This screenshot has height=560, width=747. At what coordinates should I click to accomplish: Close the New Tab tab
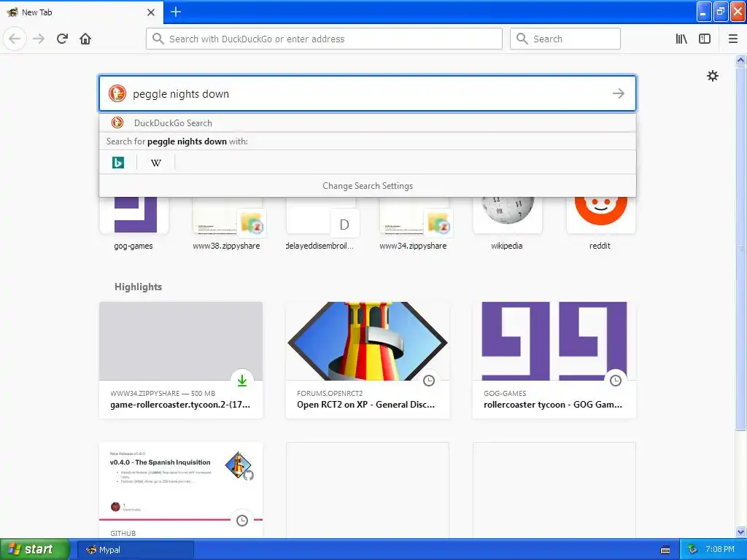(151, 12)
